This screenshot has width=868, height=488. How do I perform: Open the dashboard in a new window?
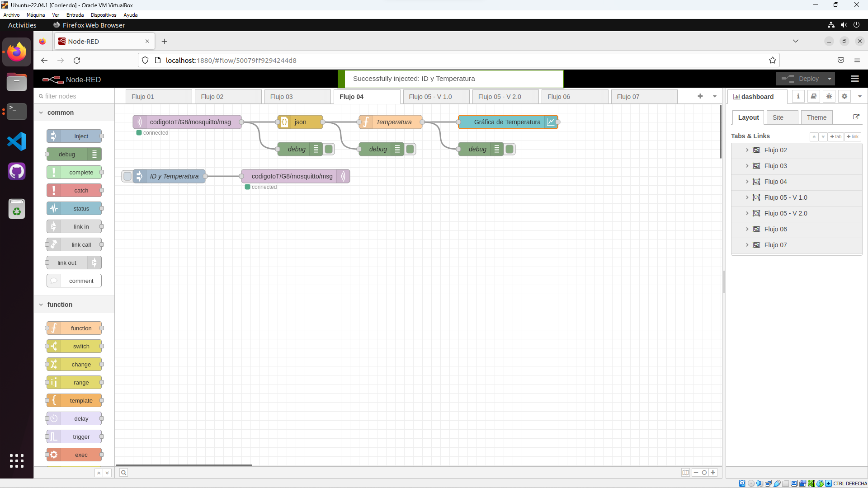click(856, 117)
